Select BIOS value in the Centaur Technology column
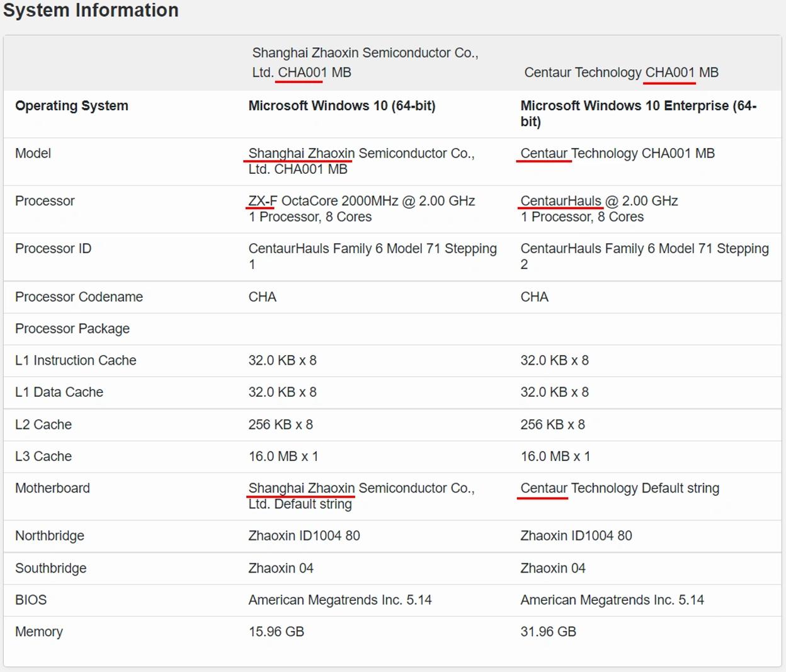This screenshot has height=672, width=786. [x=612, y=600]
